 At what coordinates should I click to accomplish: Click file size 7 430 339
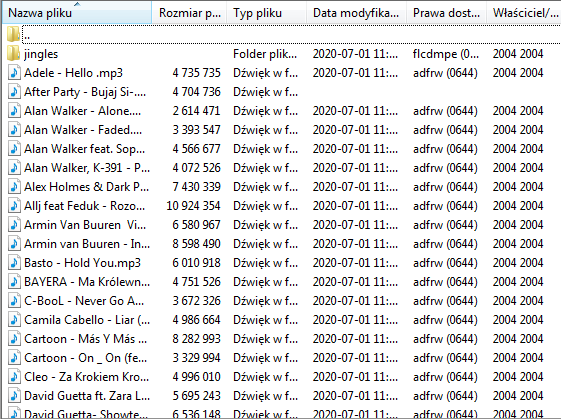coord(196,187)
